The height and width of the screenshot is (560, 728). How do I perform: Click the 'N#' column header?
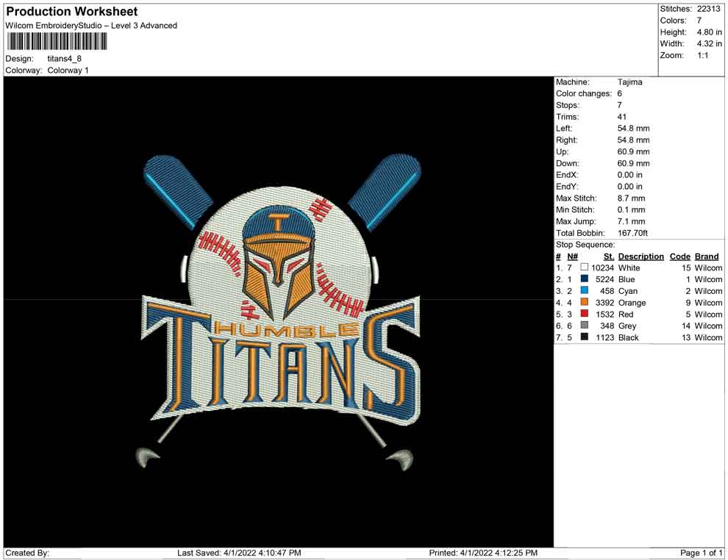[x=572, y=256]
